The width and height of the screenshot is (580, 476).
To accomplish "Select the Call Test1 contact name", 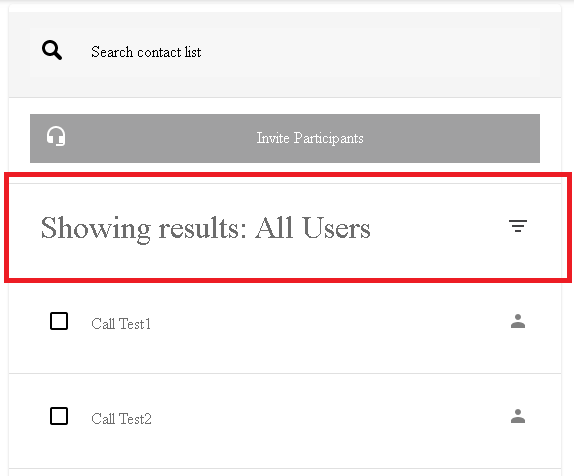I will [x=121, y=324].
